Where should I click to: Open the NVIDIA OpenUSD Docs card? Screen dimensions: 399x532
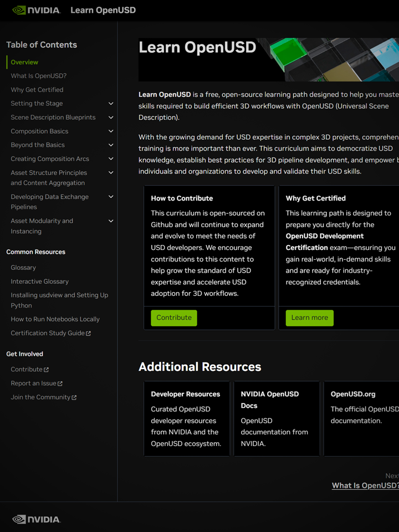(x=277, y=419)
